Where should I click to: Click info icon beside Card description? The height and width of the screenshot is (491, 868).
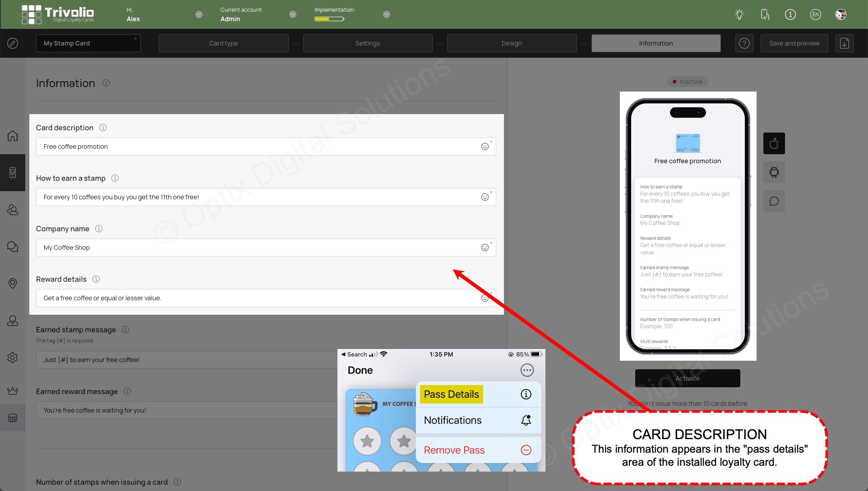click(x=103, y=128)
